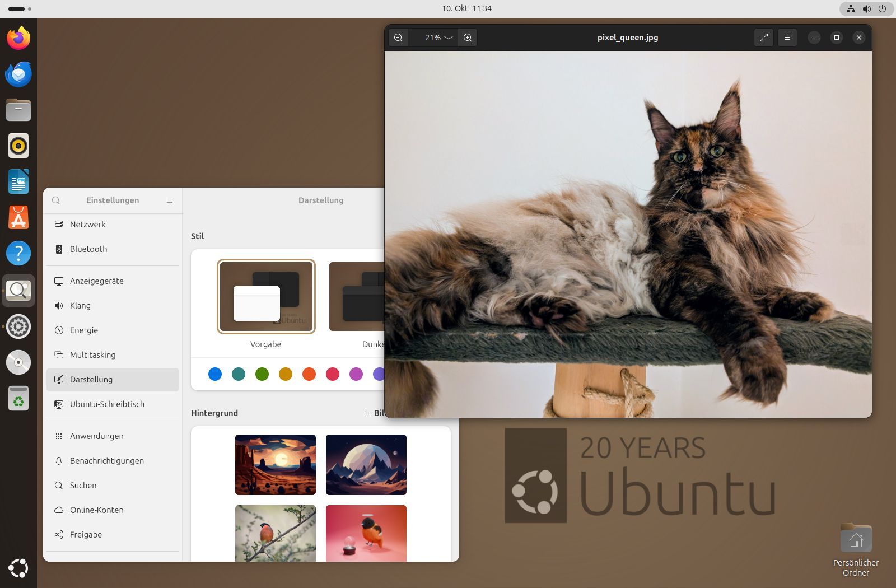Choose the green accent color swatch
Image resolution: width=896 pixels, height=588 pixels.
coord(262,374)
